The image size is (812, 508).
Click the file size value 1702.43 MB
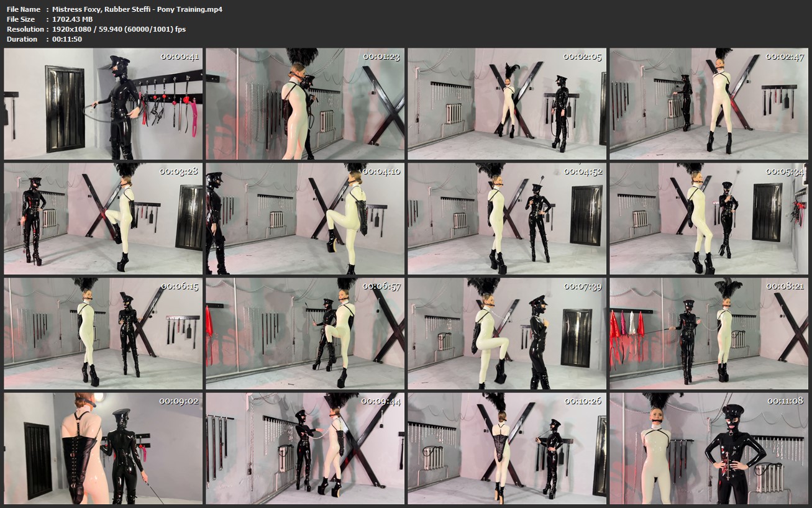[x=73, y=19]
